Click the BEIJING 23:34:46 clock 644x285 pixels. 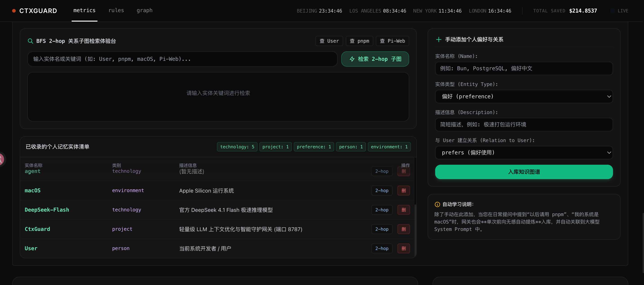pyautogui.click(x=319, y=11)
